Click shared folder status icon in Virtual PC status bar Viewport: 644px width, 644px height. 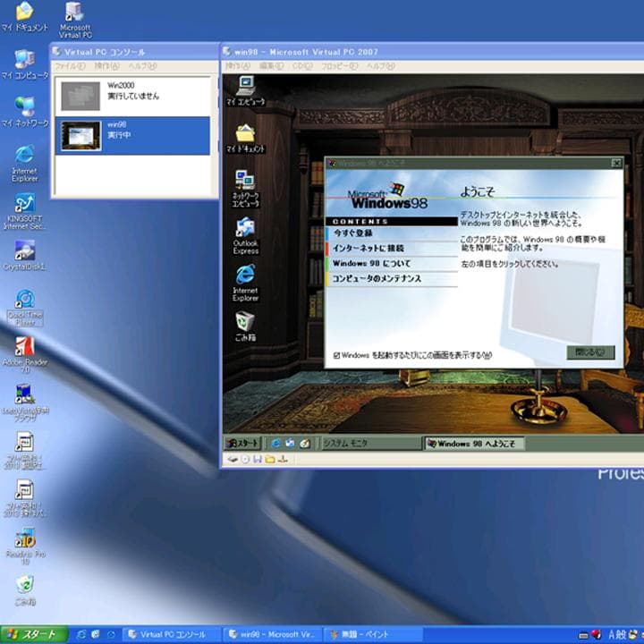coord(270,459)
